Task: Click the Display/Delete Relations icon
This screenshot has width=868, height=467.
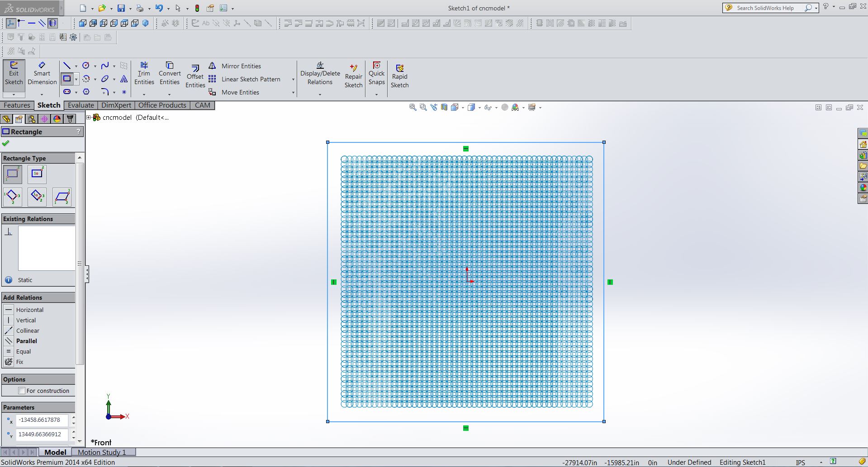Action: (320, 73)
